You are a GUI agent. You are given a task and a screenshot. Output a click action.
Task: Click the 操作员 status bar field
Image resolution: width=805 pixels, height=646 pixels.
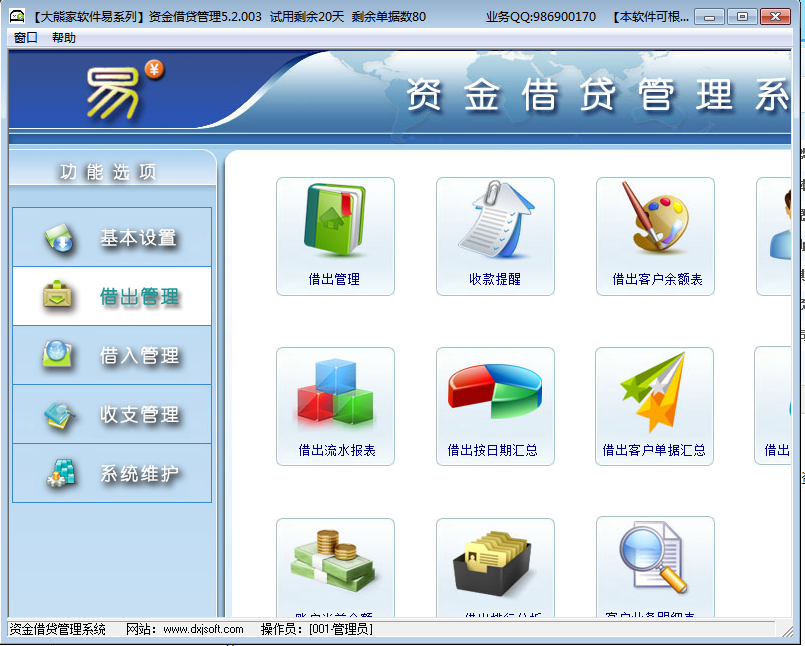[316, 629]
